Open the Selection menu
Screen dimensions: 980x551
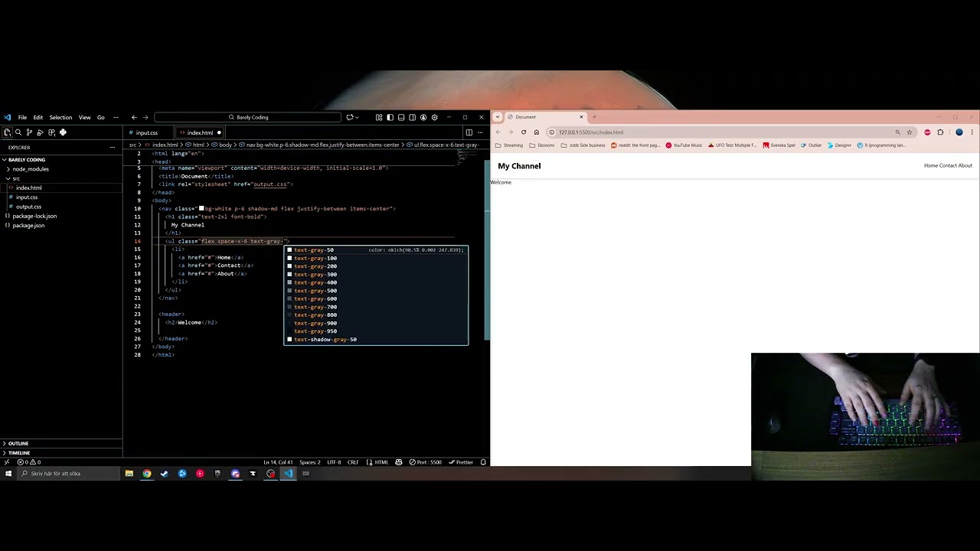point(60,117)
